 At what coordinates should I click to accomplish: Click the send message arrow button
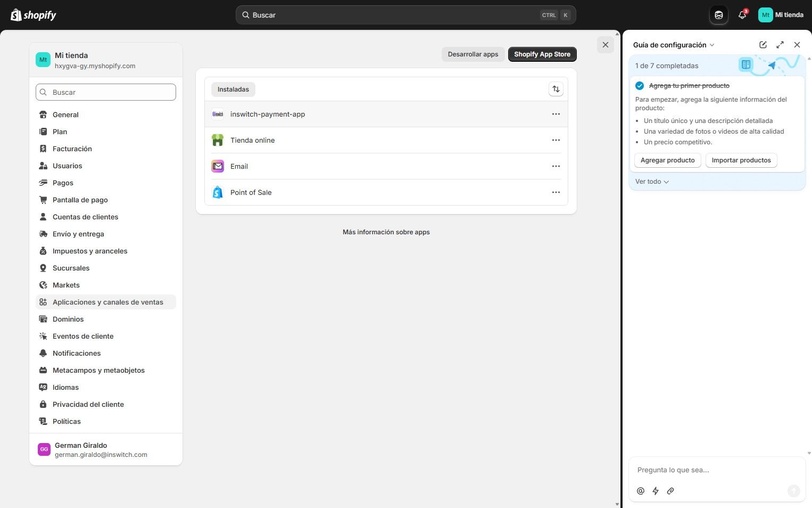click(793, 491)
